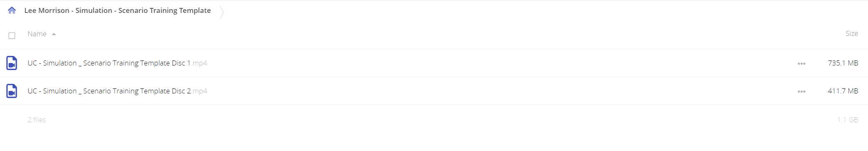The image size is (868, 151).
Task: Click the 735.1 MB file size
Action: [843, 63]
